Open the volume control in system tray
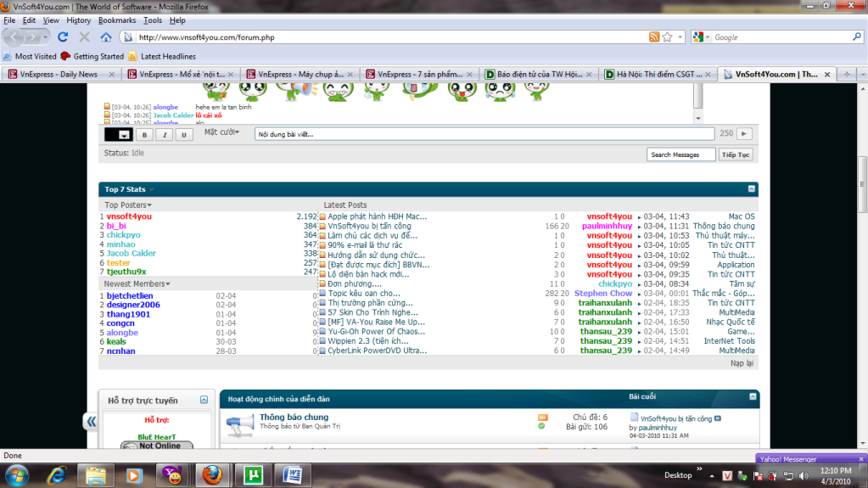Image resolution: width=868 pixels, height=488 pixels. [804, 476]
